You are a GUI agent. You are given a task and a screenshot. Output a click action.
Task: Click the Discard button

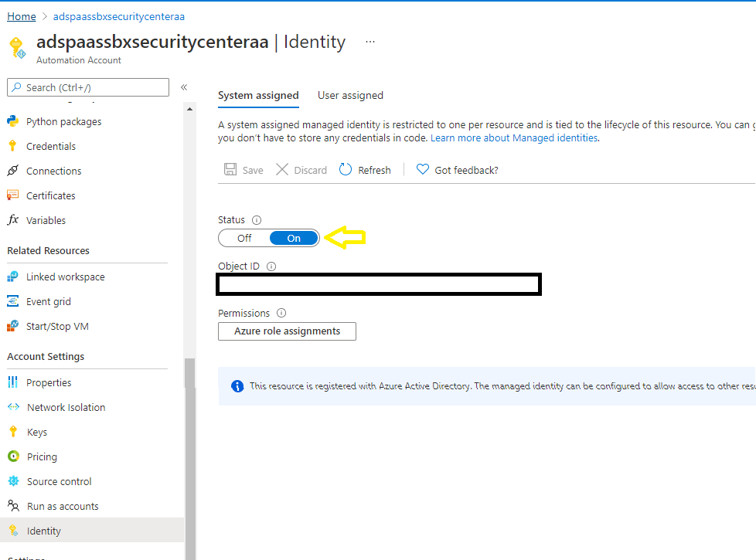click(301, 170)
